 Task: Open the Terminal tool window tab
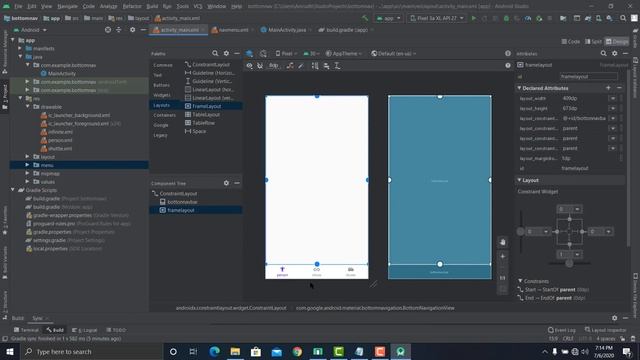tap(27, 330)
